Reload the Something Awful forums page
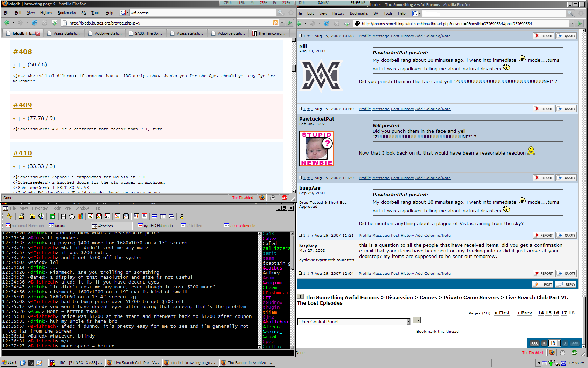 (327, 23)
